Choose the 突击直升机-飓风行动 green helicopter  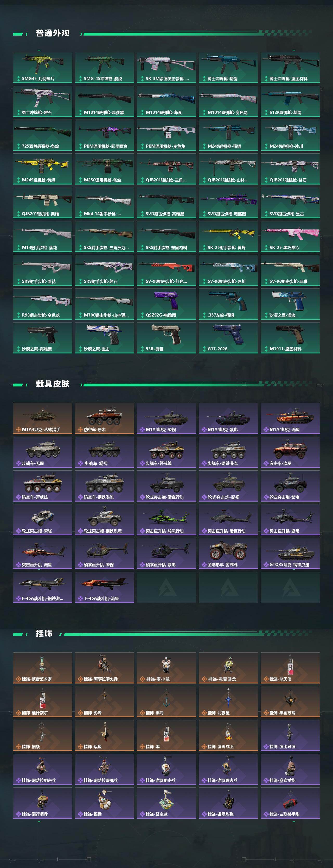(166, 520)
